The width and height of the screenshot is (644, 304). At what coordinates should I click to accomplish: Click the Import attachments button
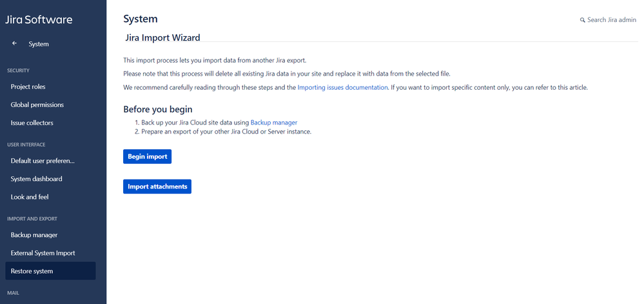(x=157, y=187)
